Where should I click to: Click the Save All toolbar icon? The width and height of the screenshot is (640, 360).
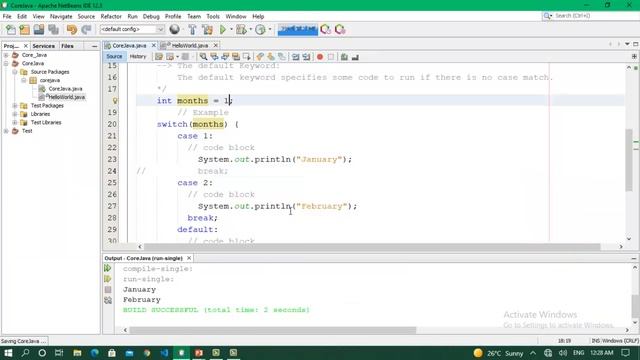(53, 29)
